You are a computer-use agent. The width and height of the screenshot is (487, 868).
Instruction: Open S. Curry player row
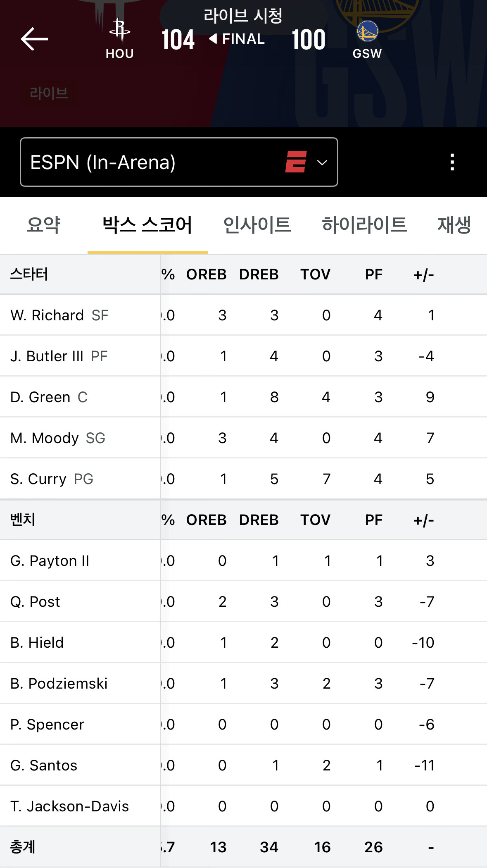pyautogui.click(x=243, y=479)
